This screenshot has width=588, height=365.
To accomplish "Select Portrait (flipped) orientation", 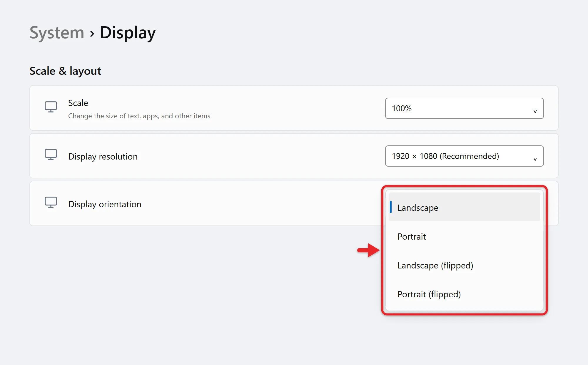I will click(x=464, y=294).
